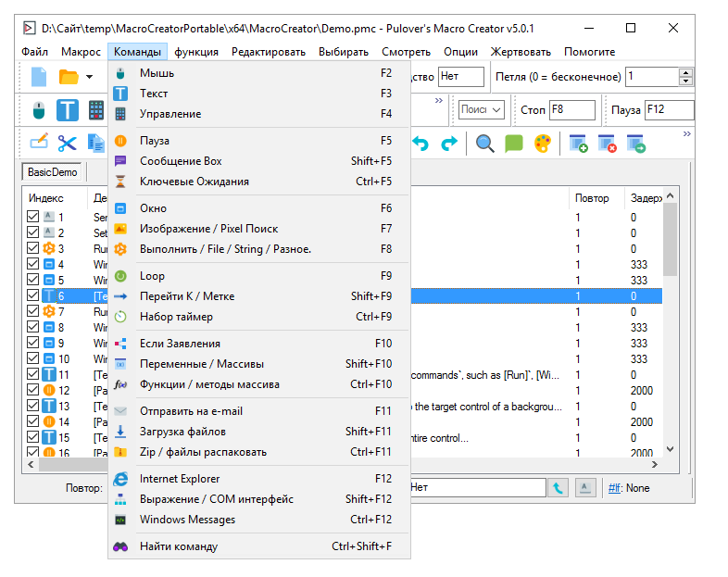Click the copy documents icon
This screenshot has height=577, width=728.
pos(96,143)
